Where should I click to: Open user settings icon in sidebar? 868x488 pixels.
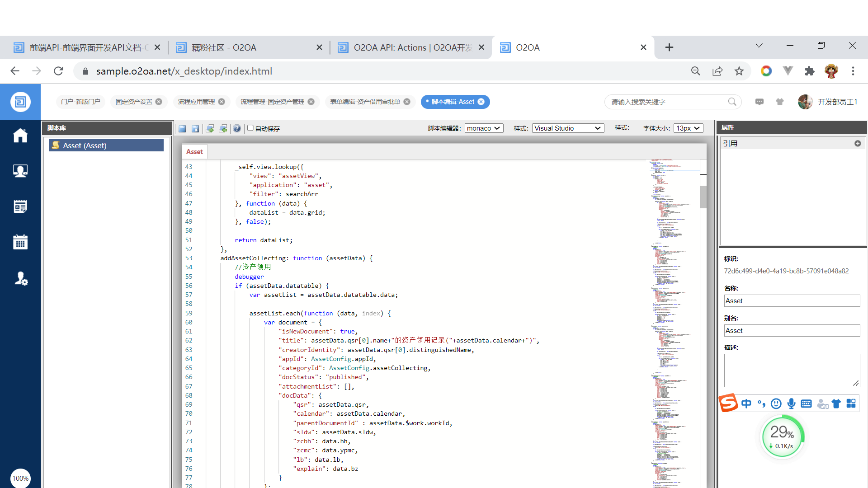pyautogui.click(x=20, y=278)
